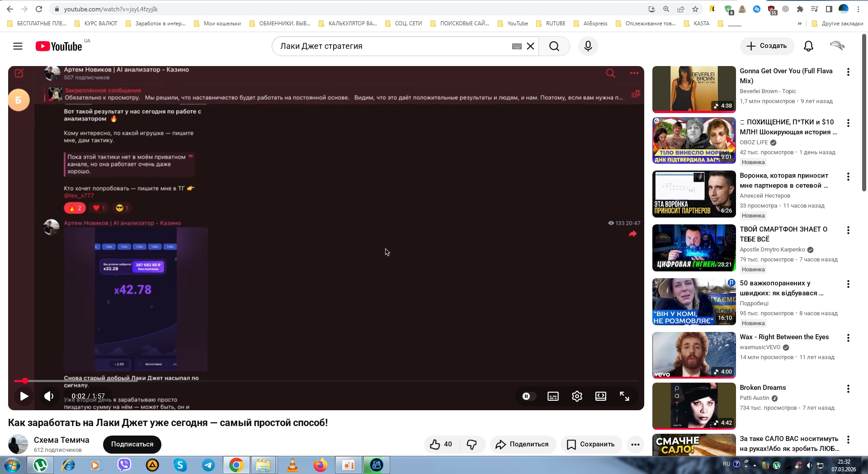Switch to theater mode
The width and height of the screenshot is (868, 474).
tap(601, 396)
